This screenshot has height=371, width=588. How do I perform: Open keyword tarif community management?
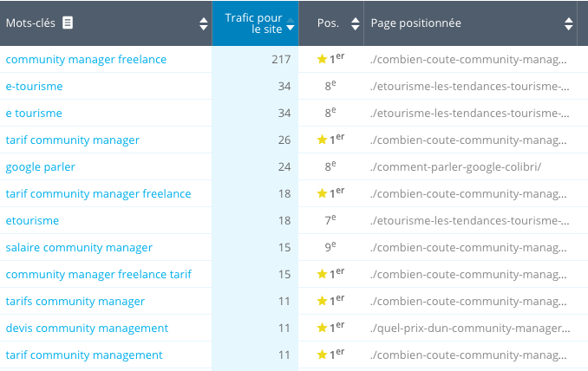pyautogui.click(x=84, y=355)
